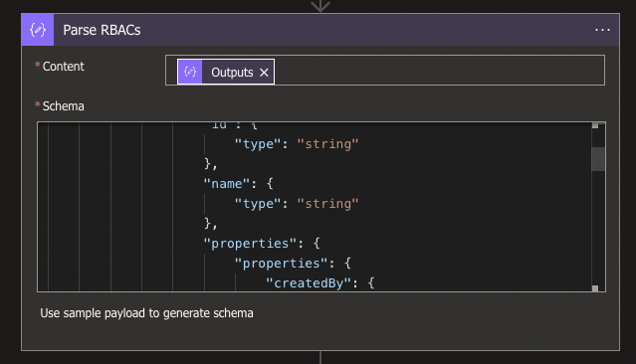Click the schema scrollbar down arrow
Screen dimensions: 636x364
click(x=595, y=288)
